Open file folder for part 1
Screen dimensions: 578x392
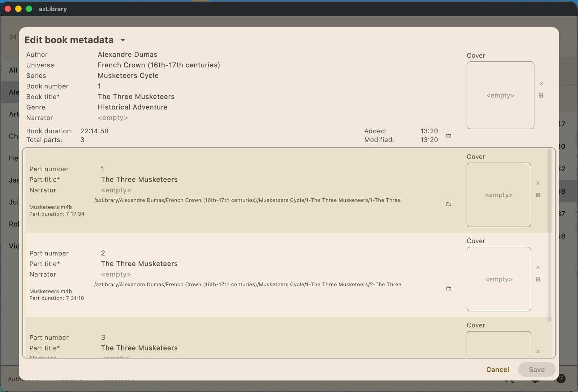pos(449,204)
